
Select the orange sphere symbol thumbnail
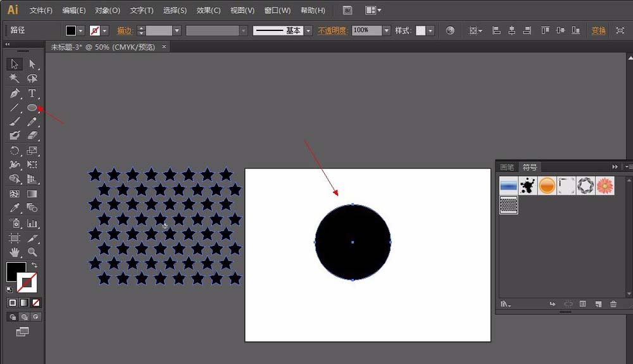pos(547,185)
